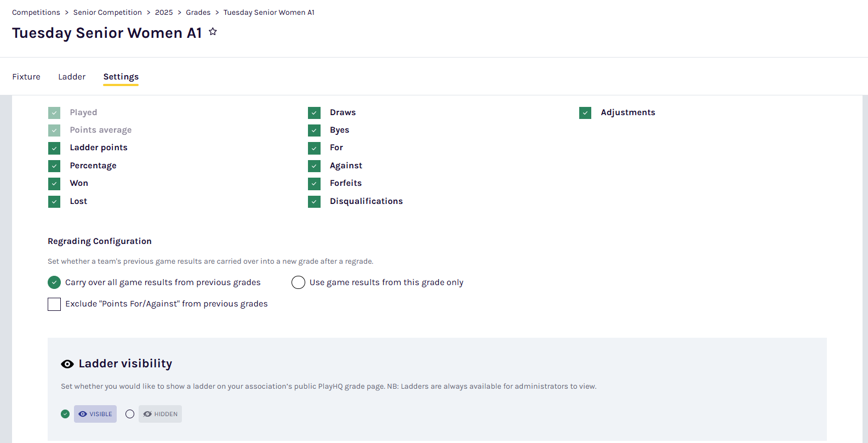Navigate to the Grades breadcrumb
Viewport: 868px width, 443px height.
tap(198, 12)
